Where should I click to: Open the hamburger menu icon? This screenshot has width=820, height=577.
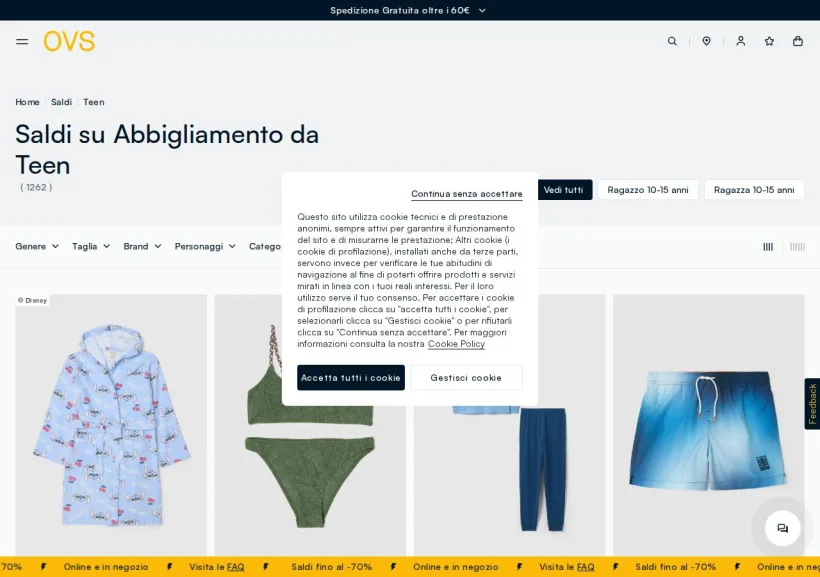coord(22,41)
